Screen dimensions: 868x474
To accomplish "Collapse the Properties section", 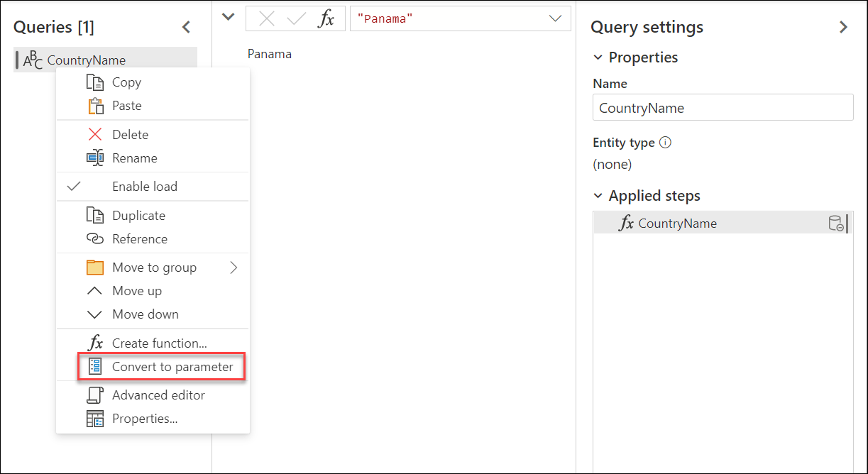I will click(598, 57).
